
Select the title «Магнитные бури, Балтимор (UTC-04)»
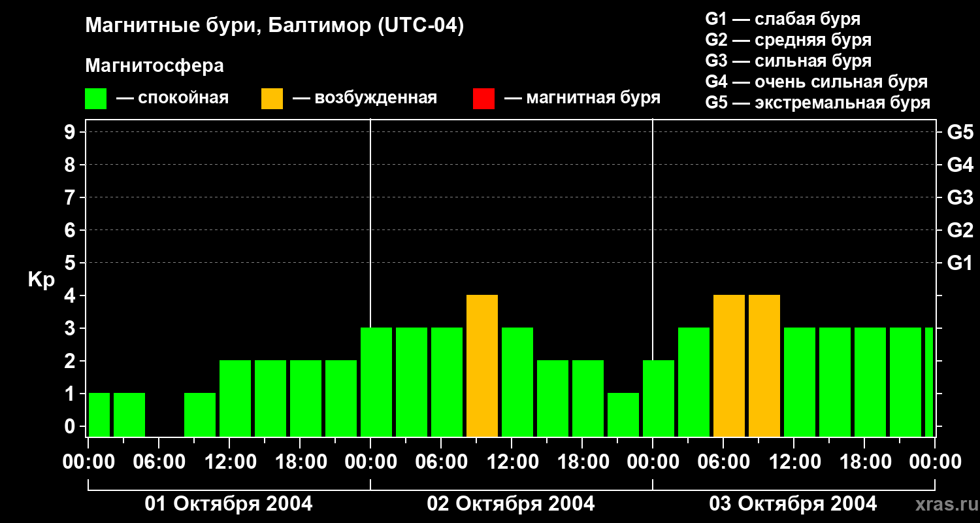pyautogui.click(x=274, y=26)
